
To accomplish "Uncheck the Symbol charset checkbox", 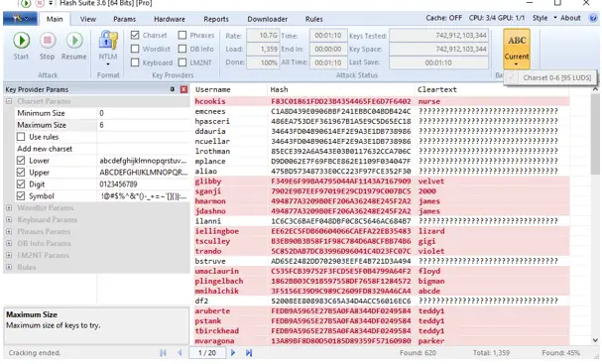I will tap(21, 196).
